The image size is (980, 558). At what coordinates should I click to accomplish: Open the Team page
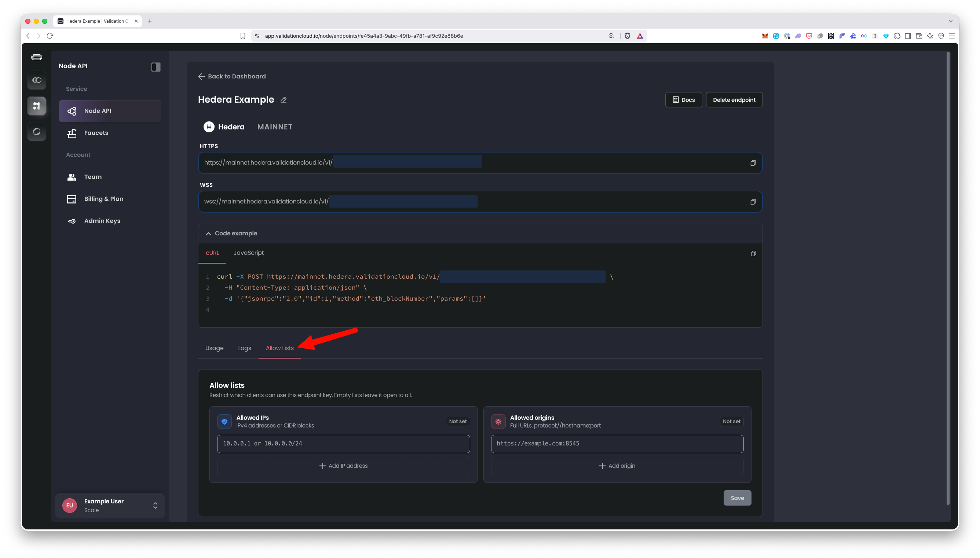(110, 177)
